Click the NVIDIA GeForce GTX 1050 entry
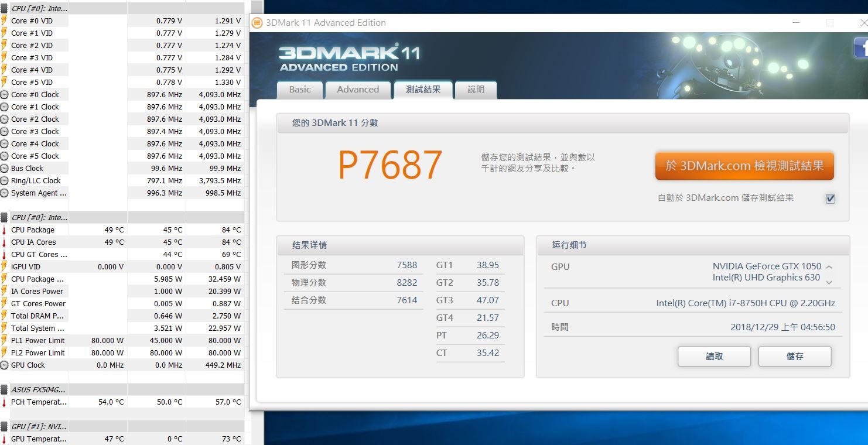 click(767, 266)
